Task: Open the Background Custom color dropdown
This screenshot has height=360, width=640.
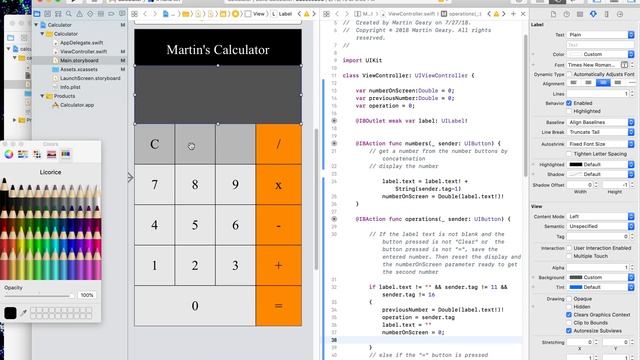Action: point(600,277)
